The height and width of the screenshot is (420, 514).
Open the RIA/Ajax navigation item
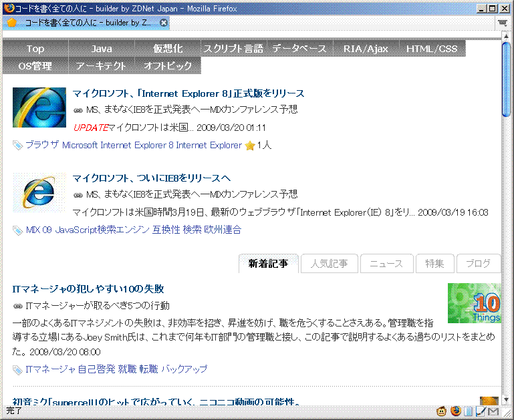point(366,49)
